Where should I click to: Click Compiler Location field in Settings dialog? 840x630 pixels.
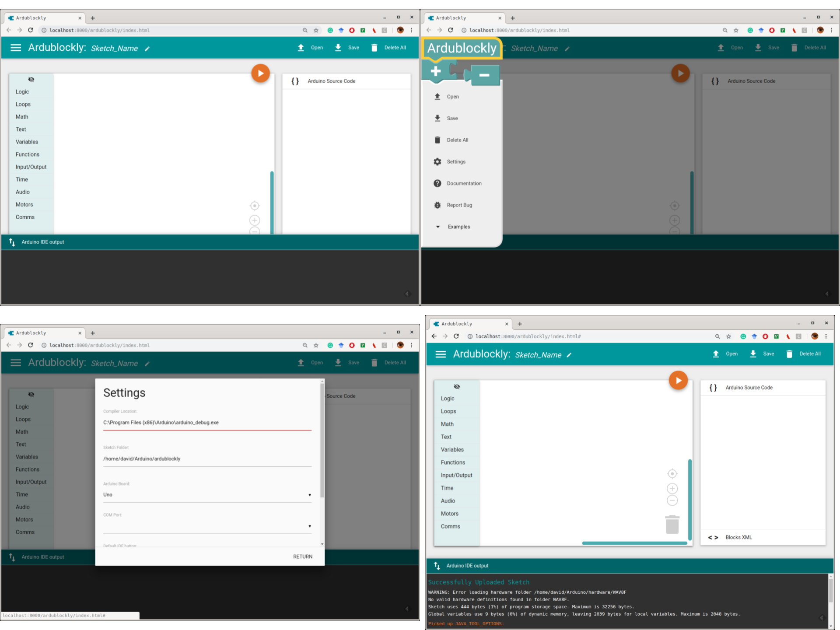point(207,423)
